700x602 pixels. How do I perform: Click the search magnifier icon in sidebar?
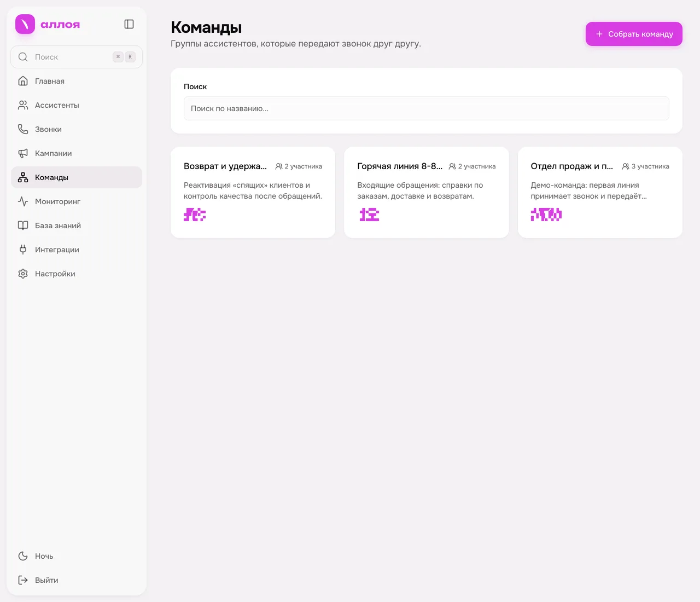coord(23,57)
